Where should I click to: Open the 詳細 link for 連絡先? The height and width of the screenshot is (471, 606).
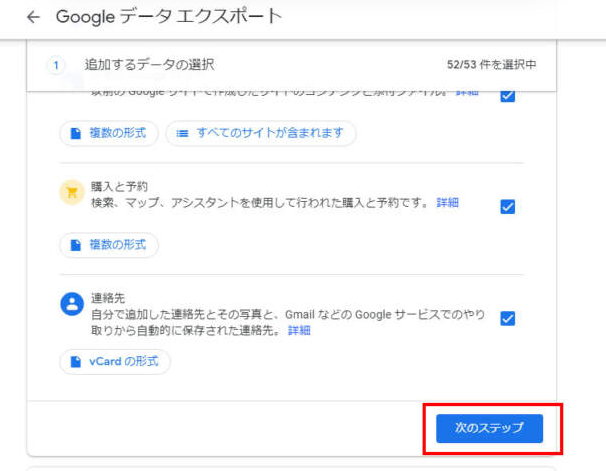click(299, 330)
